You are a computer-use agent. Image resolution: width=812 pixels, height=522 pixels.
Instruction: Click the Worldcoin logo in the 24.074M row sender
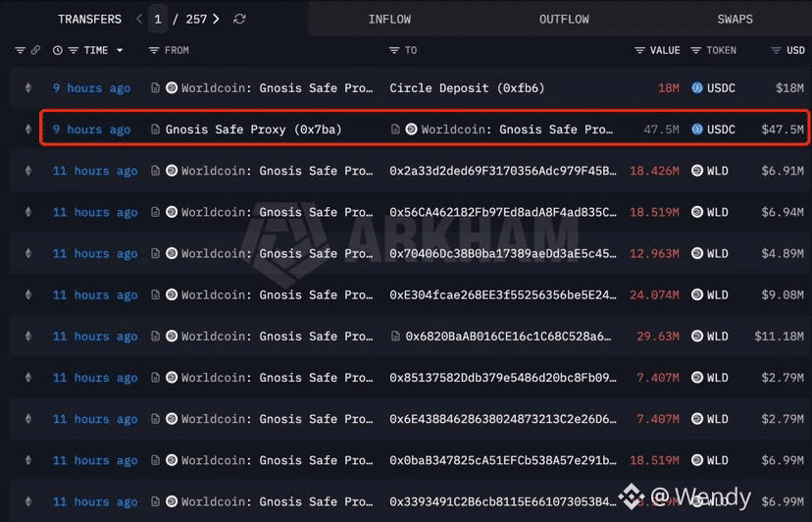[172, 294]
